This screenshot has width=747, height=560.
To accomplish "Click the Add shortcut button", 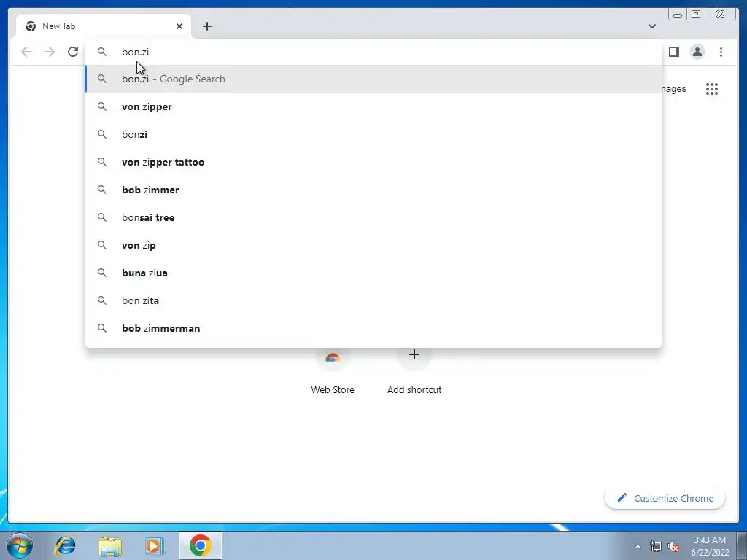I will (414, 374).
